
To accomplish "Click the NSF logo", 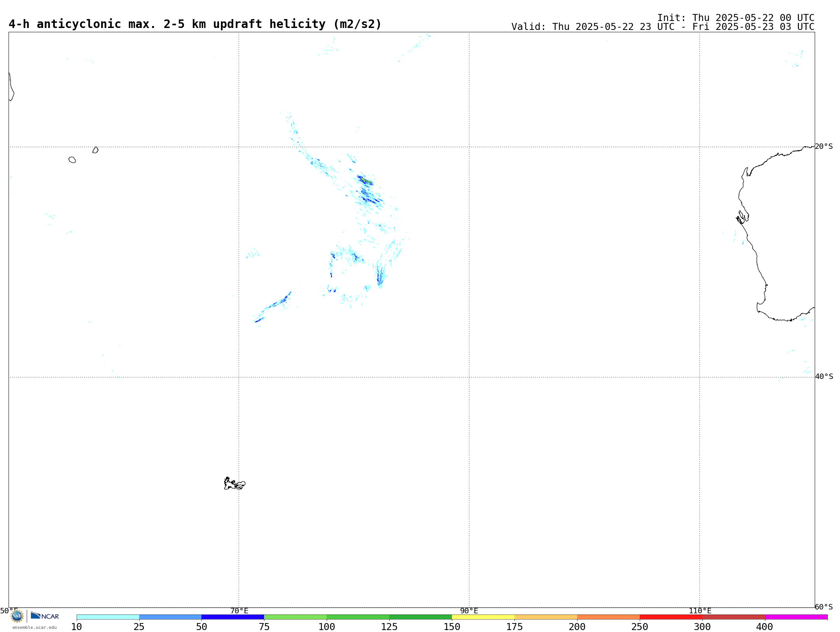I will click(x=17, y=616).
